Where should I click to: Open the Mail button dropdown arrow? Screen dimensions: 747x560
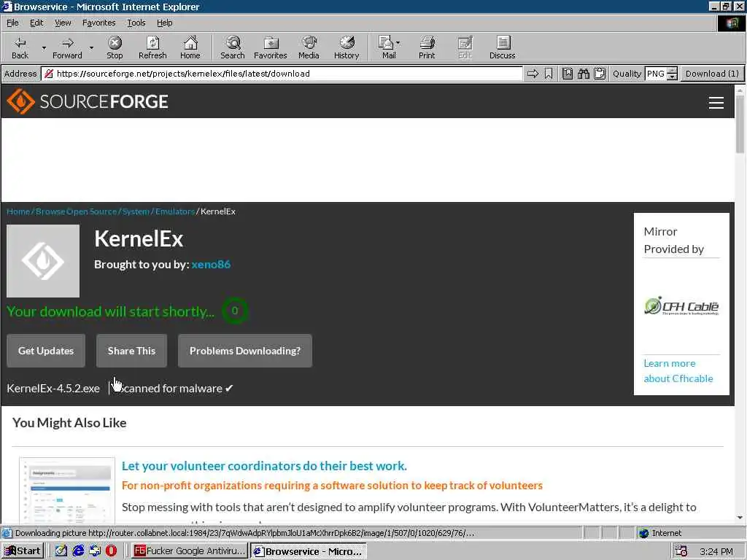click(398, 43)
